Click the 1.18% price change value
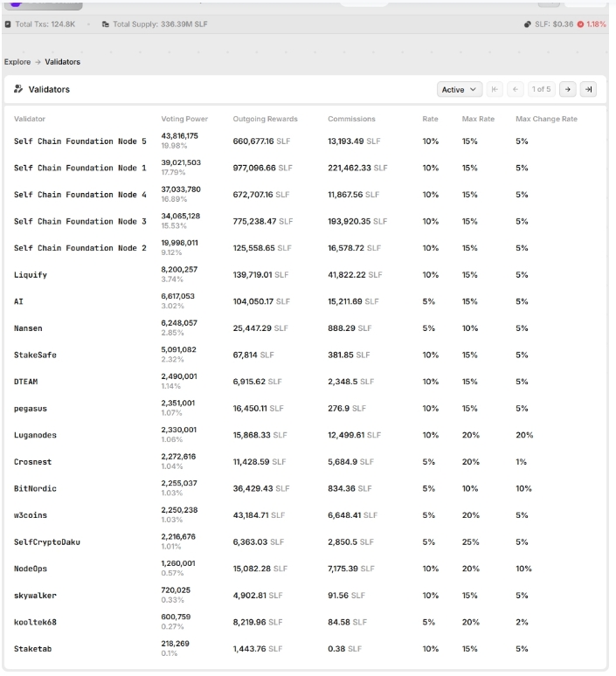616x676 pixels. point(596,24)
